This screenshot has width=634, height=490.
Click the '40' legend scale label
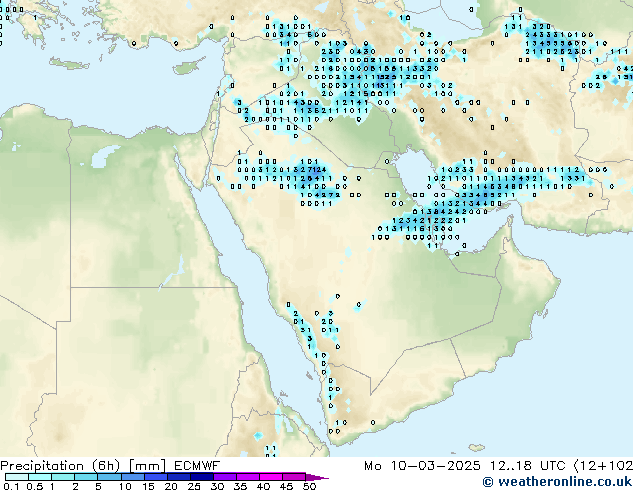pos(263,486)
